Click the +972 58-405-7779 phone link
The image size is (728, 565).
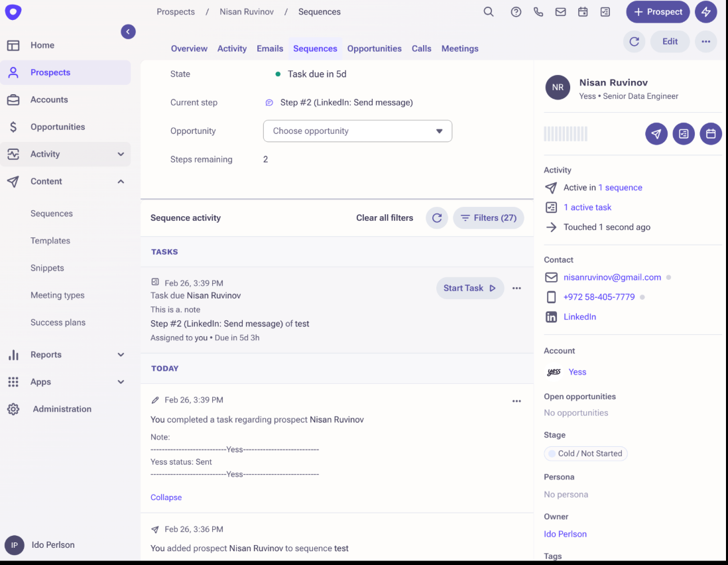(x=599, y=297)
